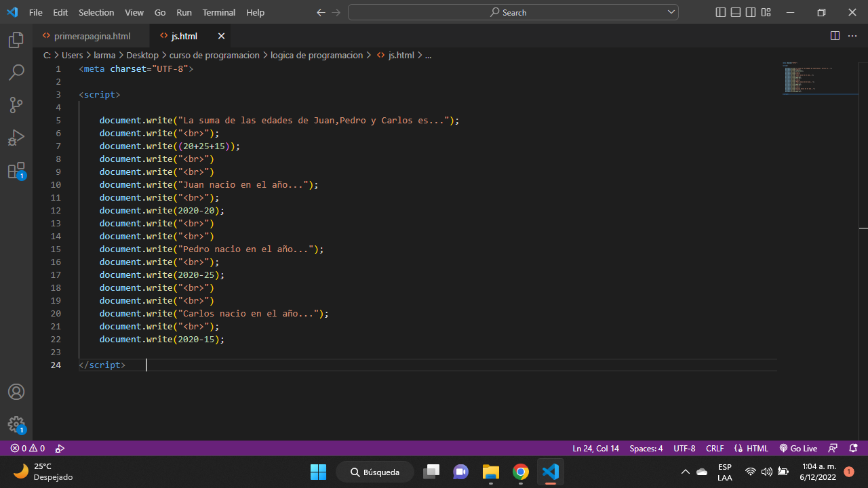
Task: Open the Terminal menu
Action: [219, 12]
